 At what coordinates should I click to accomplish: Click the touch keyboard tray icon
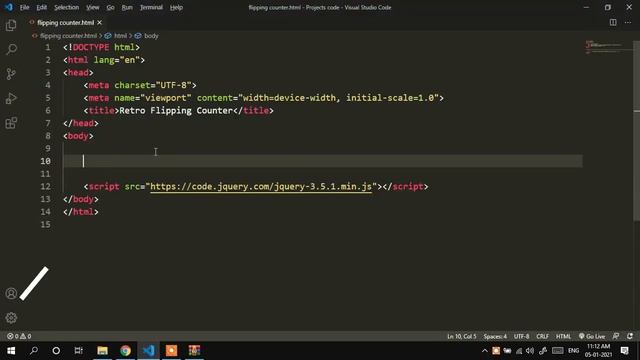[x=558, y=351]
